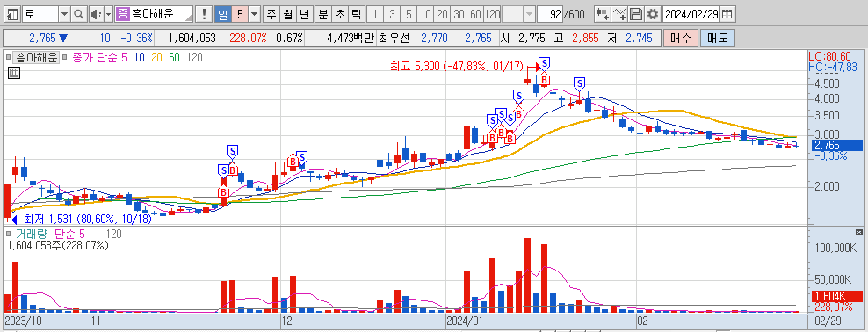
Task: Switch to tick '틱' chart
Action: [x=356, y=14]
